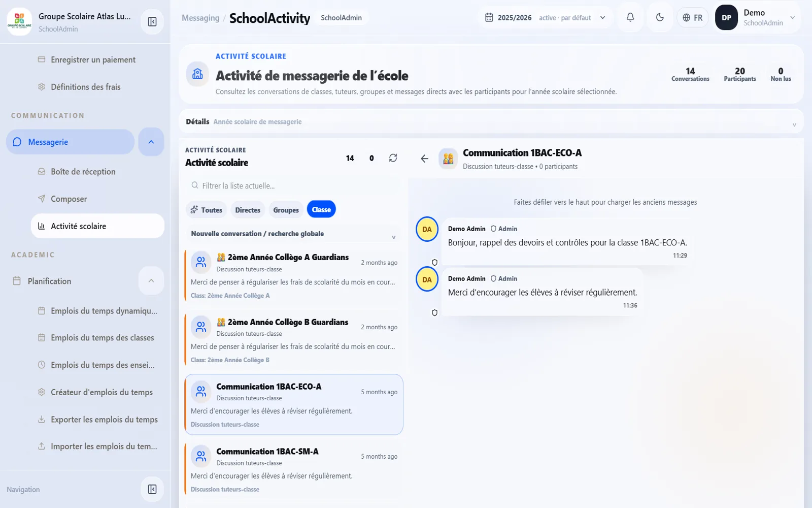Viewport: 812px width, 508px height.
Task: Open notifications bell
Action: [x=630, y=18]
